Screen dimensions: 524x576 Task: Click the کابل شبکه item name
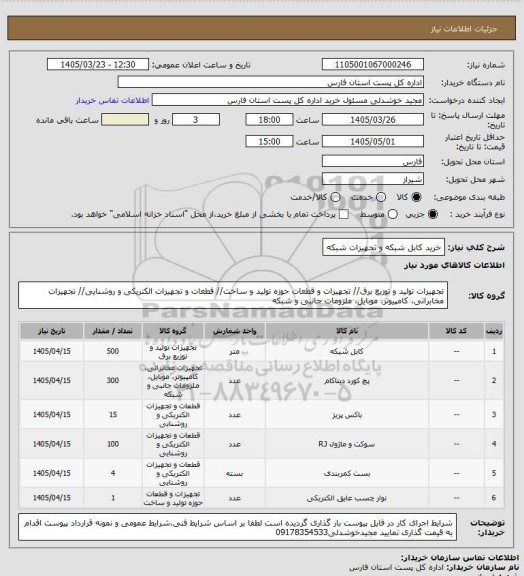(347, 352)
